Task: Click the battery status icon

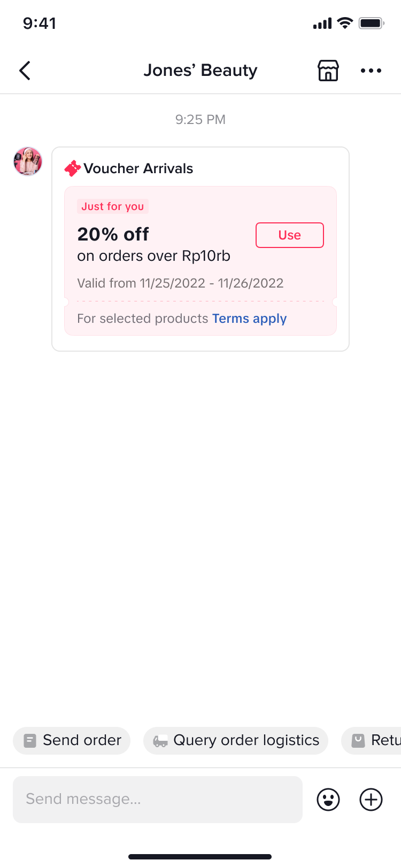Action: [371, 24]
